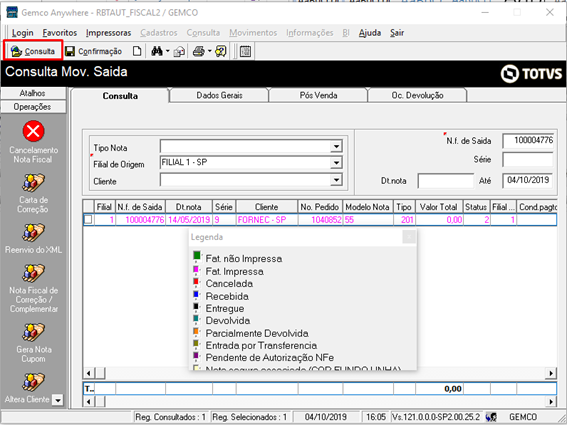Open Nota Fiscal de Correção / Complementar

[x=33, y=273]
